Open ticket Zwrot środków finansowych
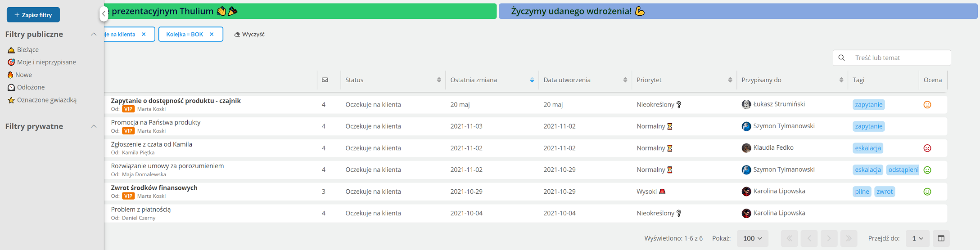 154,187
